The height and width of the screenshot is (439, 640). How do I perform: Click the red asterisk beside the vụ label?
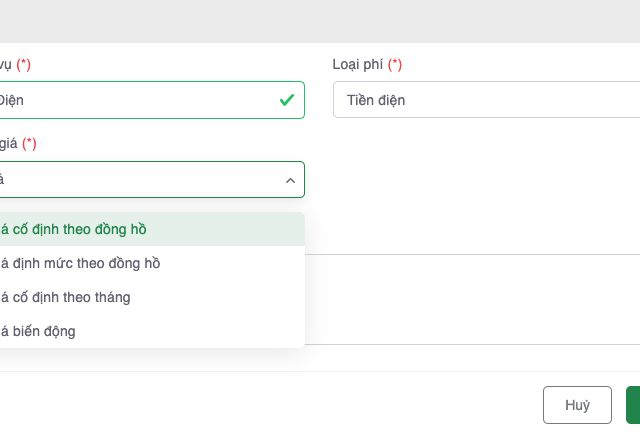click(x=23, y=65)
